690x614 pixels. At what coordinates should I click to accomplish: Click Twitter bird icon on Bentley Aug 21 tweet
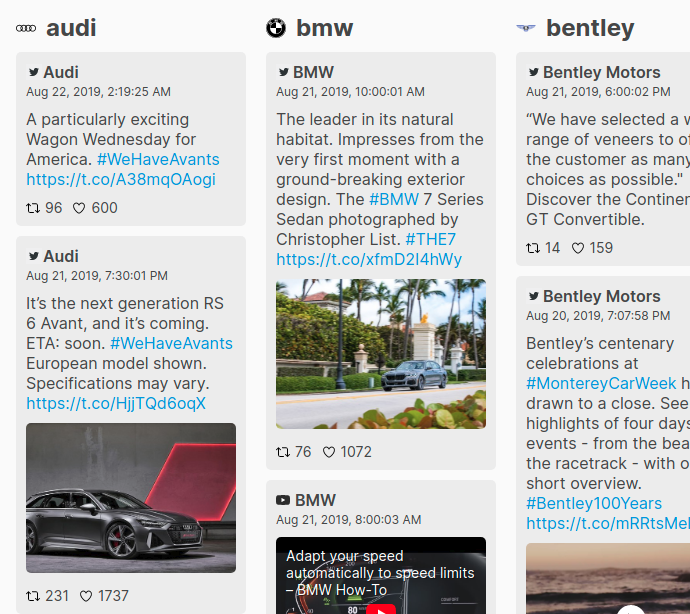pyautogui.click(x=533, y=72)
